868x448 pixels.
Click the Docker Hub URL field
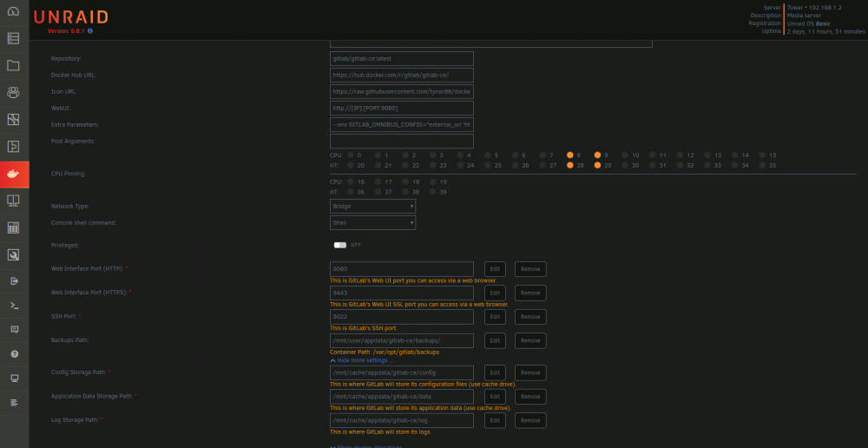pyautogui.click(x=402, y=76)
